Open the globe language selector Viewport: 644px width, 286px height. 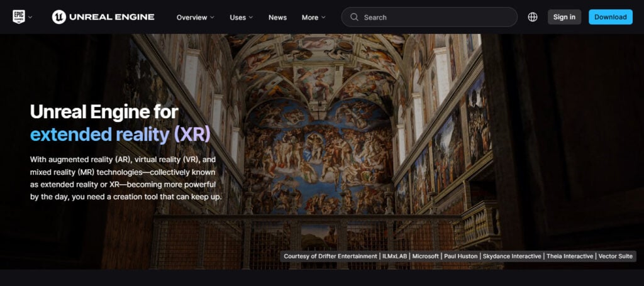click(533, 17)
